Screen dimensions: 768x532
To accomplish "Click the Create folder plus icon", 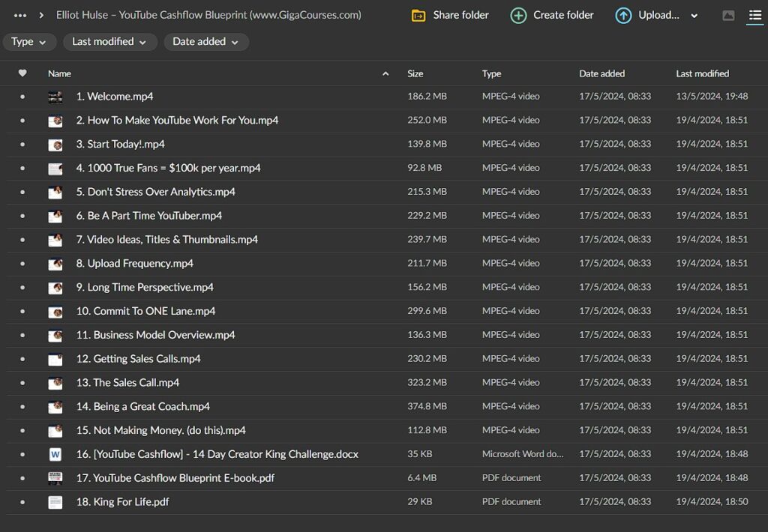I will (518, 15).
